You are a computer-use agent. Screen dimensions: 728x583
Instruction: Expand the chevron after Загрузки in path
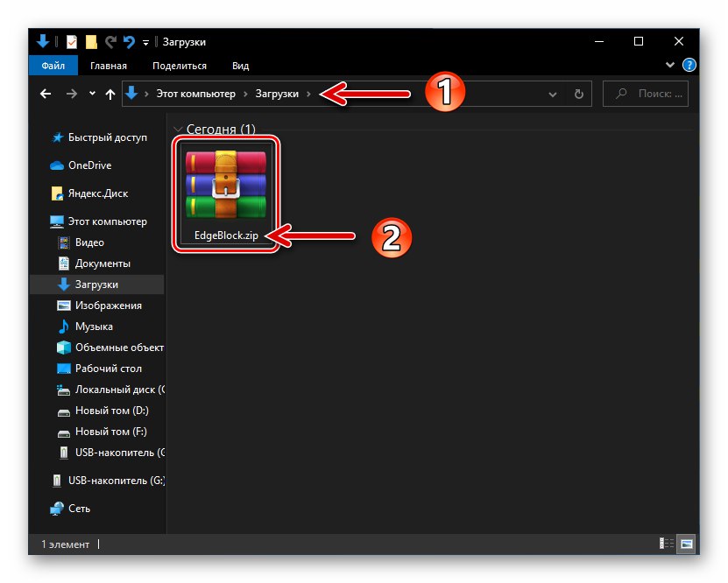[308, 95]
